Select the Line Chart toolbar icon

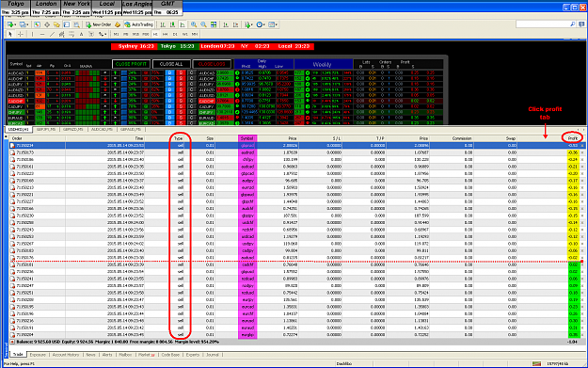pyautogui.click(x=183, y=24)
